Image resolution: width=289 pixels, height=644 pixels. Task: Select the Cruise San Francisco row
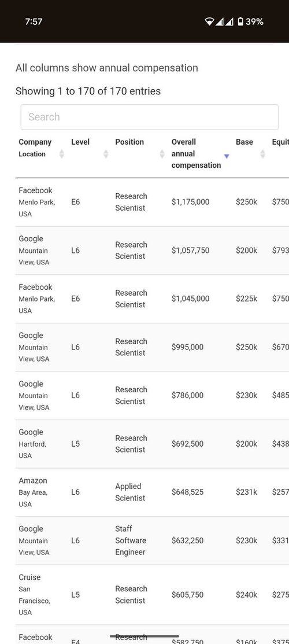[152, 595]
